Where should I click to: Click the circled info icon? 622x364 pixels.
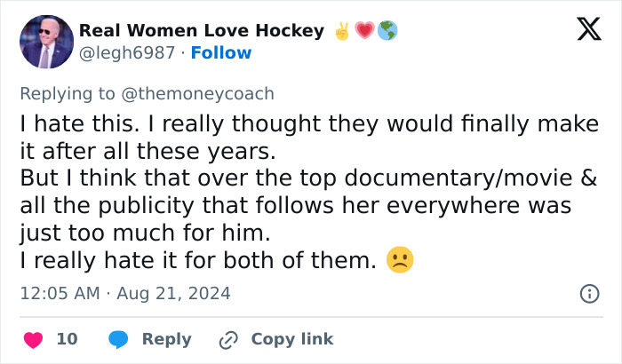click(588, 293)
